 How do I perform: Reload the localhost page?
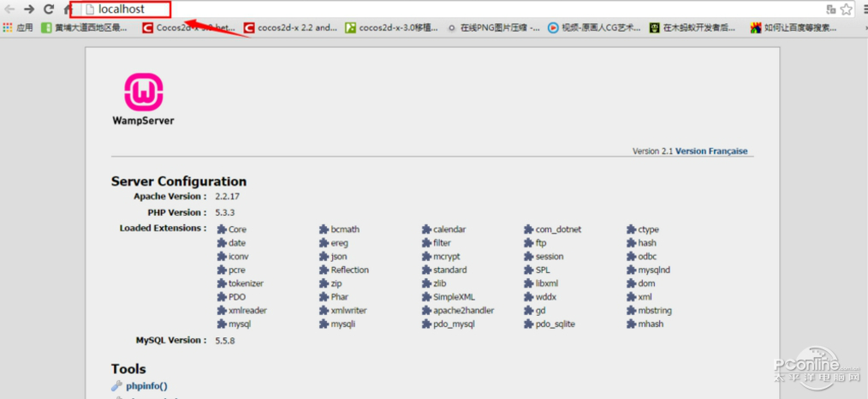tap(49, 9)
